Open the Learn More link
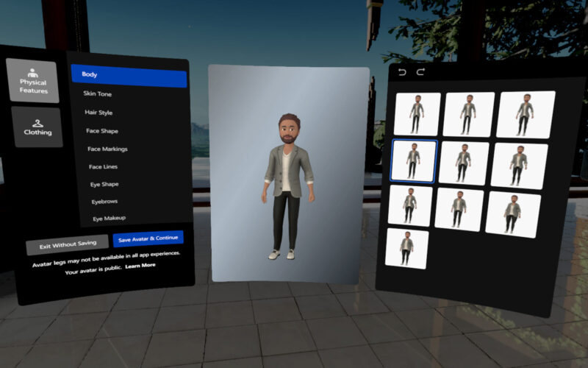The width and height of the screenshot is (588, 368). coord(140,266)
